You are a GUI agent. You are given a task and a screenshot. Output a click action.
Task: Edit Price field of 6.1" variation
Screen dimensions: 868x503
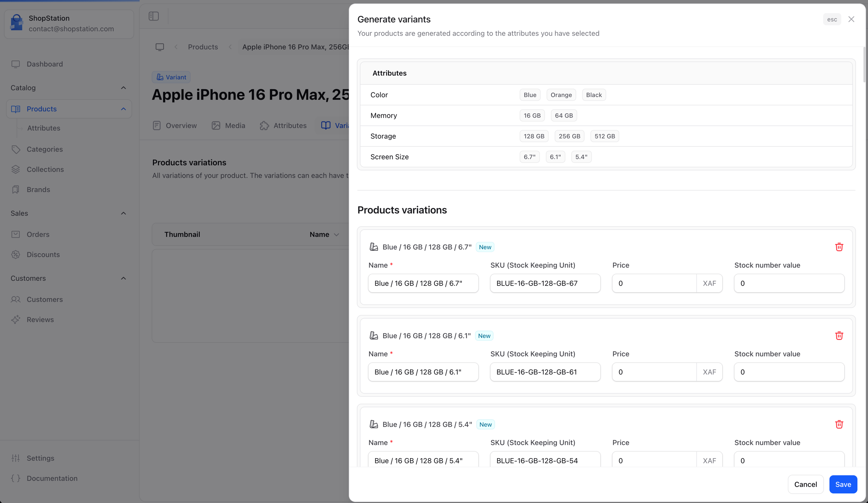tap(654, 372)
